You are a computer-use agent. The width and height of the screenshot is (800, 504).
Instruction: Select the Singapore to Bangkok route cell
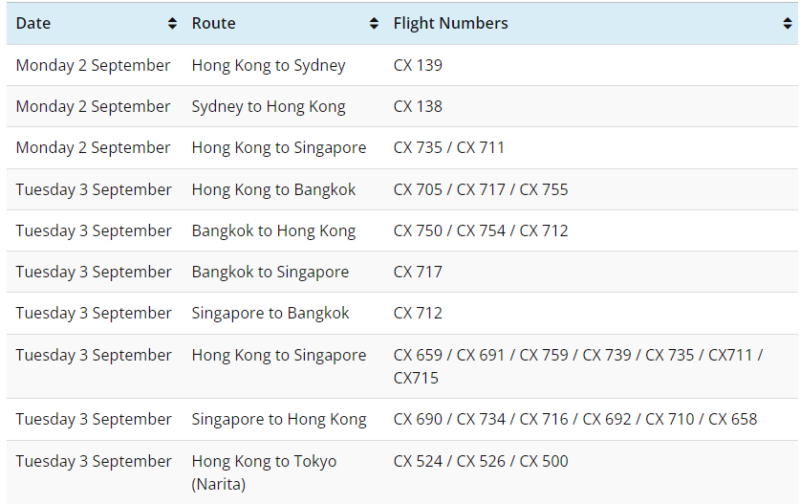[x=270, y=313]
